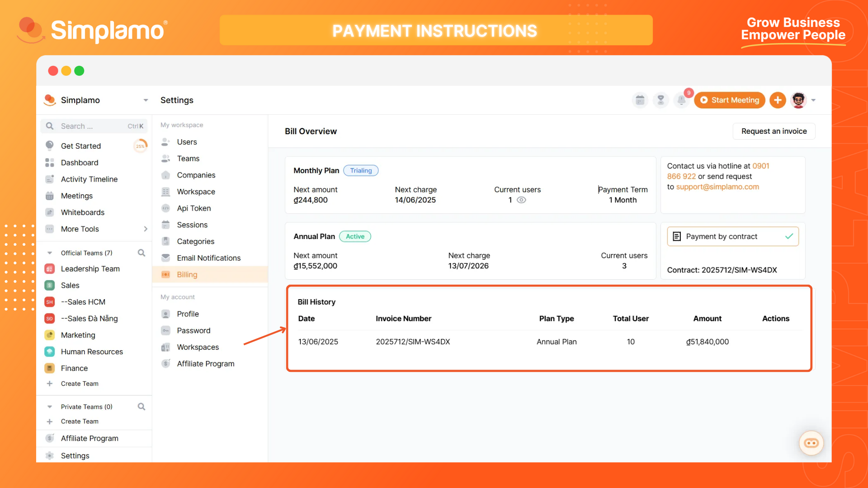Viewport: 868px width, 488px height.
Task: Select Payment by contract option
Action: pos(732,236)
